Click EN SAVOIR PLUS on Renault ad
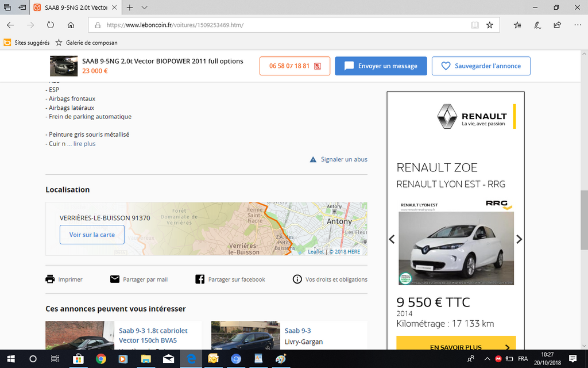The height and width of the screenshot is (368, 588). pos(456,343)
